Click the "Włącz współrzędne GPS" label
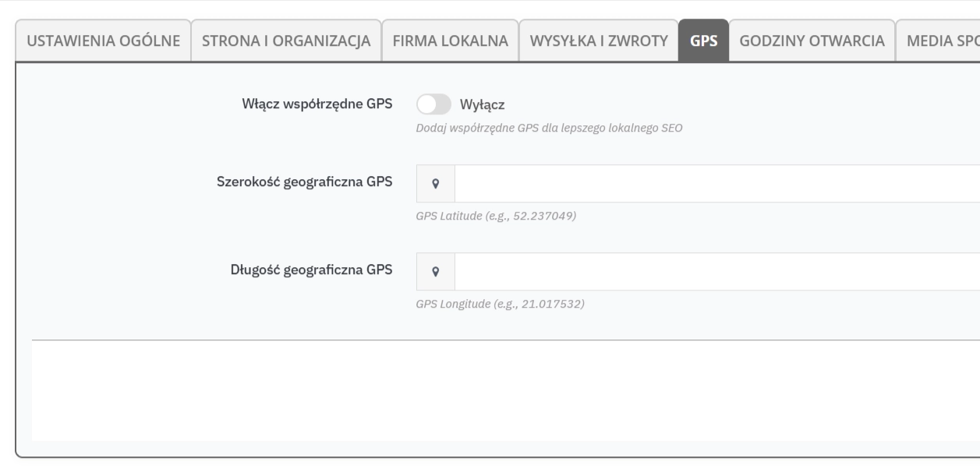The height and width of the screenshot is (472, 980). pyautogui.click(x=317, y=104)
